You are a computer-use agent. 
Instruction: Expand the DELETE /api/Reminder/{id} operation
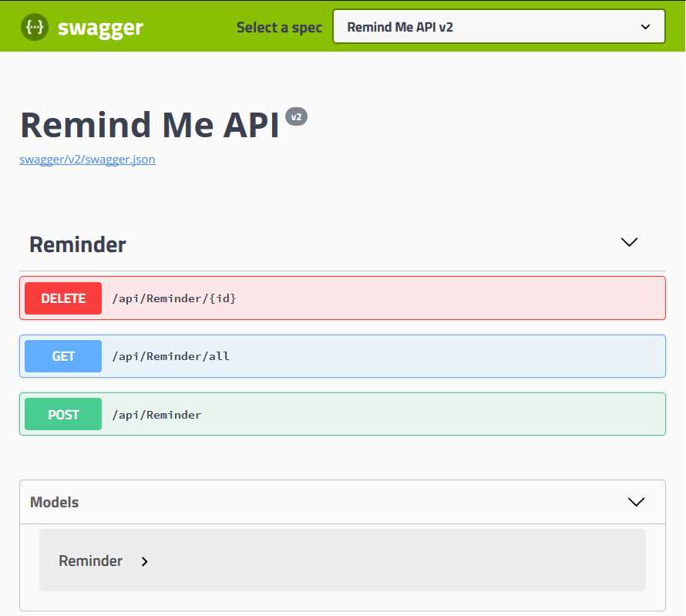342,298
